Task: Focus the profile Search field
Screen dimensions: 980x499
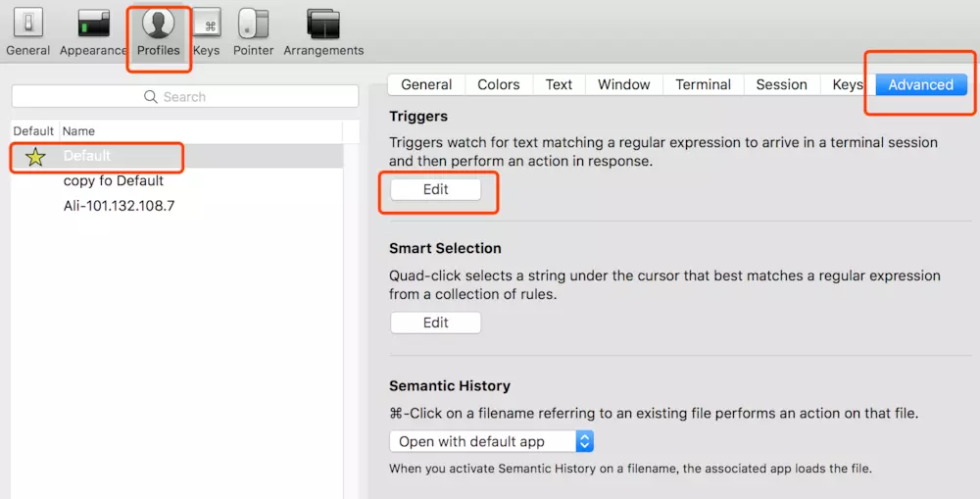Action: 185,97
